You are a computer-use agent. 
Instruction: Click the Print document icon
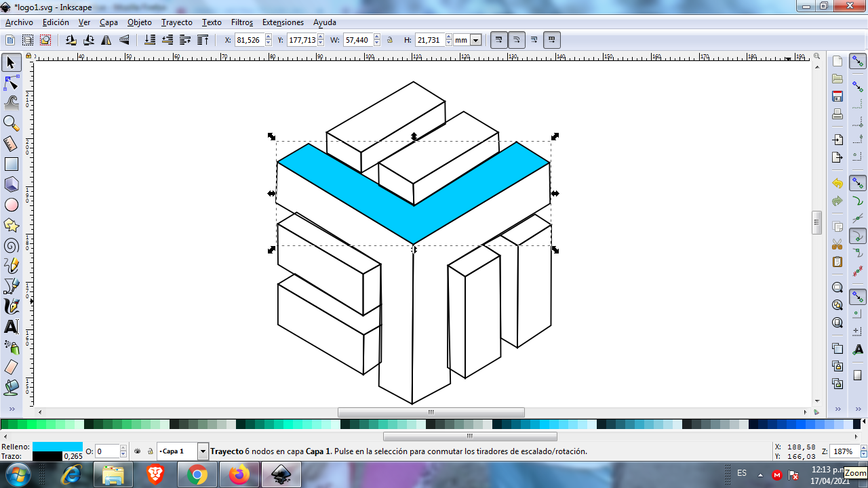click(837, 113)
